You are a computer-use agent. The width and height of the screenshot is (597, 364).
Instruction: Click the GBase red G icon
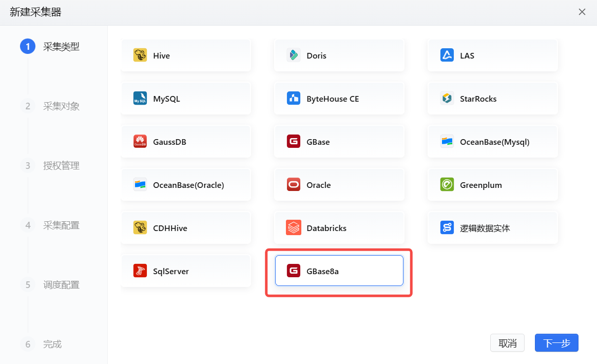(x=294, y=141)
